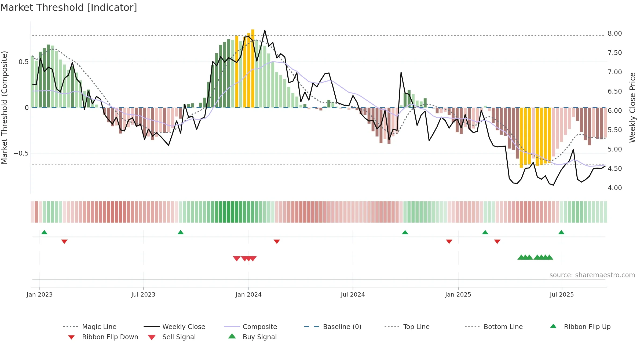Click the ribbon flip up marker after Jul 2023
644x362 pixels.
(x=181, y=232)
